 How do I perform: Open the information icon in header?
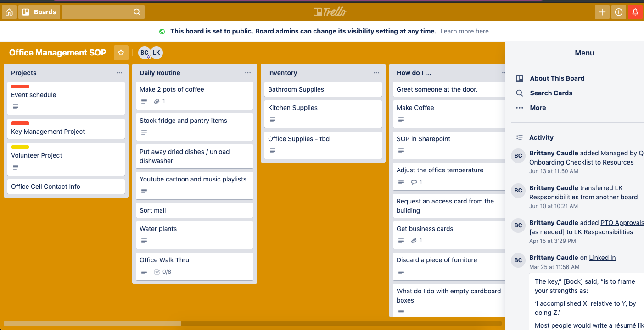click(x=619, y=12)
